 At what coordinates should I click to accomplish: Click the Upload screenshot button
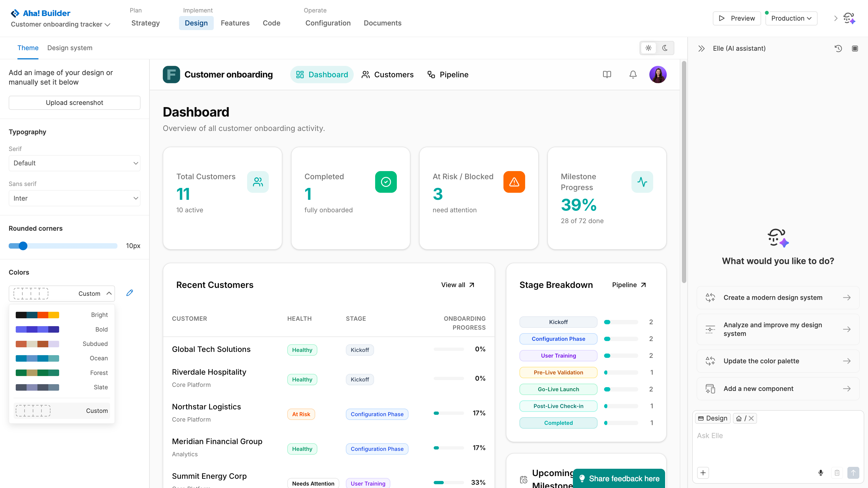(x=75, y=103)
